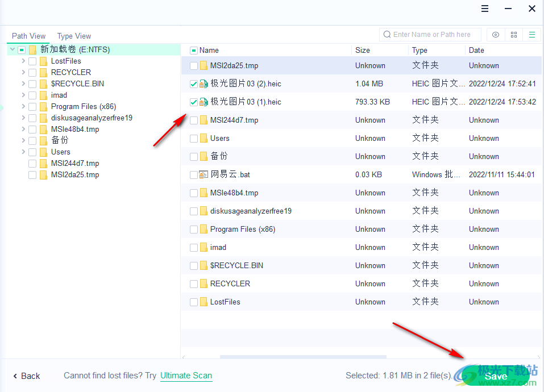
Task: Switch to grid view using the grid icon
Action: 513,35
